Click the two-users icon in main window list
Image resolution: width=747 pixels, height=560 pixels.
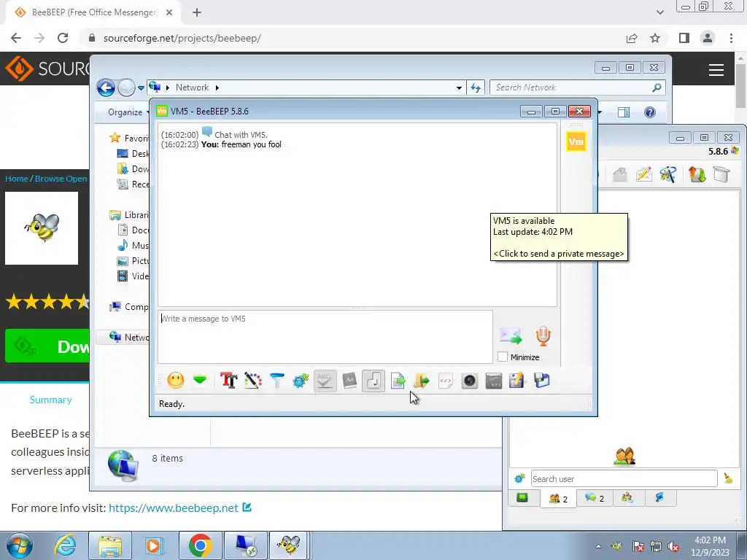coord(624,456)
